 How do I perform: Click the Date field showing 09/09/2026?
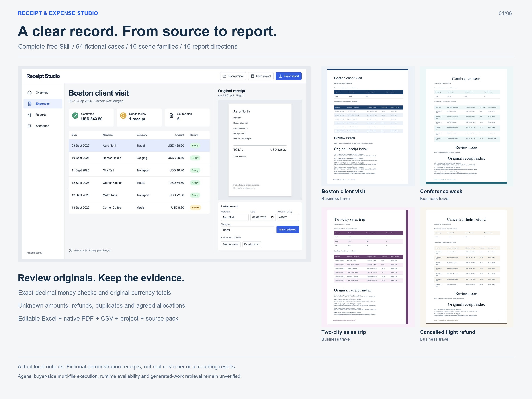263,217
